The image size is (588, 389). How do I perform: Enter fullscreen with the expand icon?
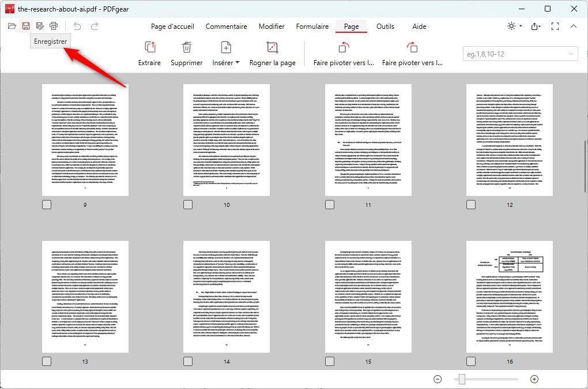(x=555, y=26)
